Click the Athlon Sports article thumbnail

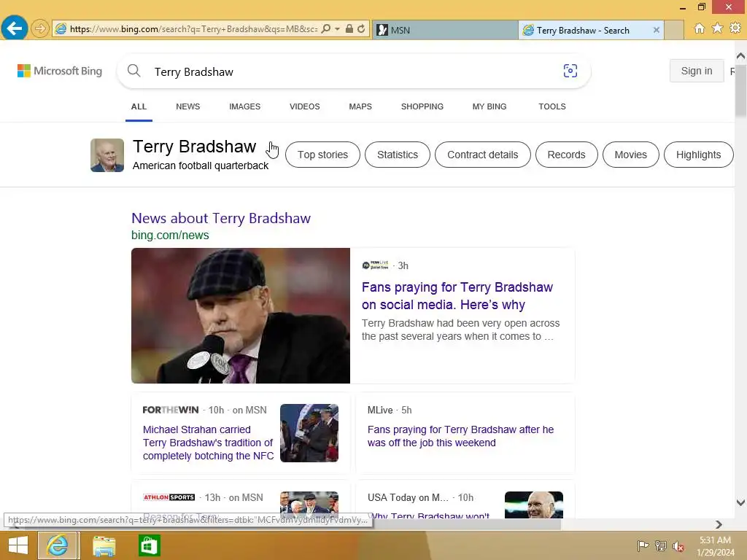click(309, 505)
